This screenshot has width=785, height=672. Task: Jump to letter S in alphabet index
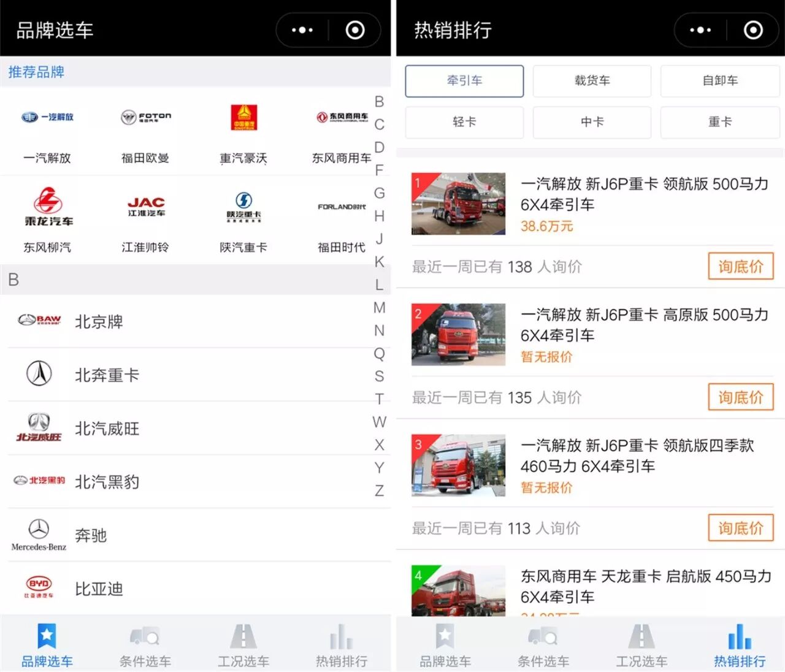(x=379, y=376)
